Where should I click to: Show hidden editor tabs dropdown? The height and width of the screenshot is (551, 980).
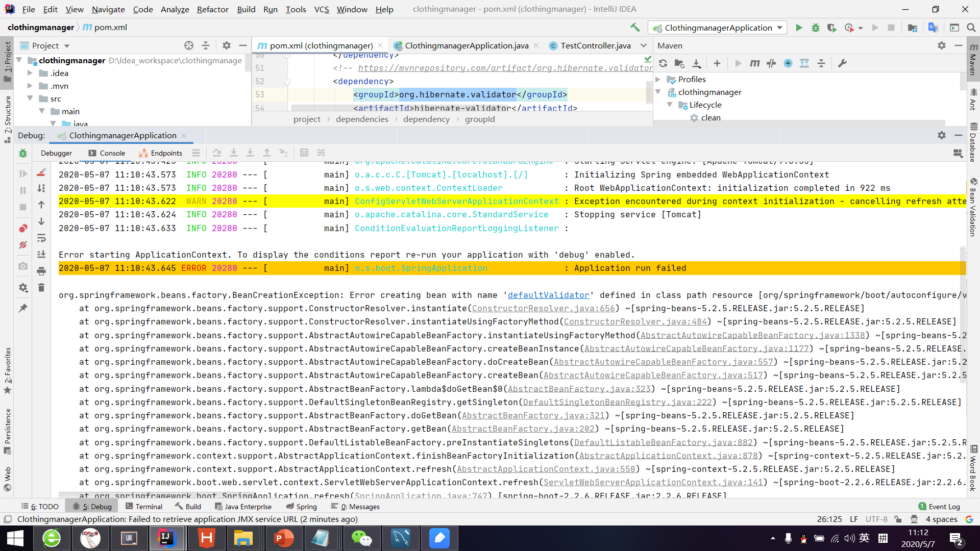click(x=644, y=45)
